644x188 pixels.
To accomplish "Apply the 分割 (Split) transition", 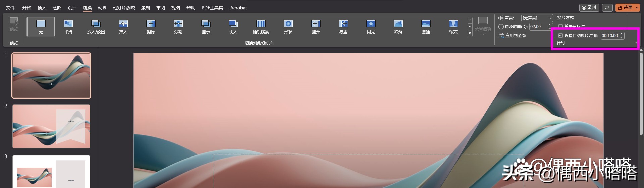I will tap(178, 27).
